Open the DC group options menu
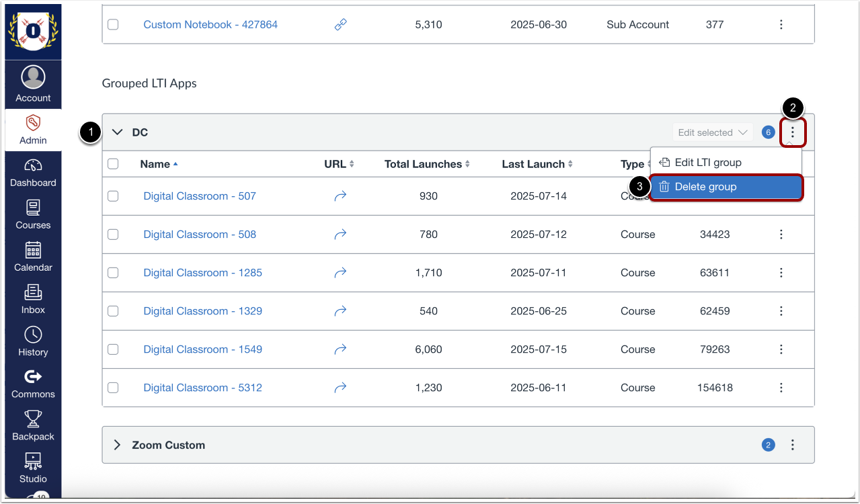The image size is (860, 504). click(793, 132)
